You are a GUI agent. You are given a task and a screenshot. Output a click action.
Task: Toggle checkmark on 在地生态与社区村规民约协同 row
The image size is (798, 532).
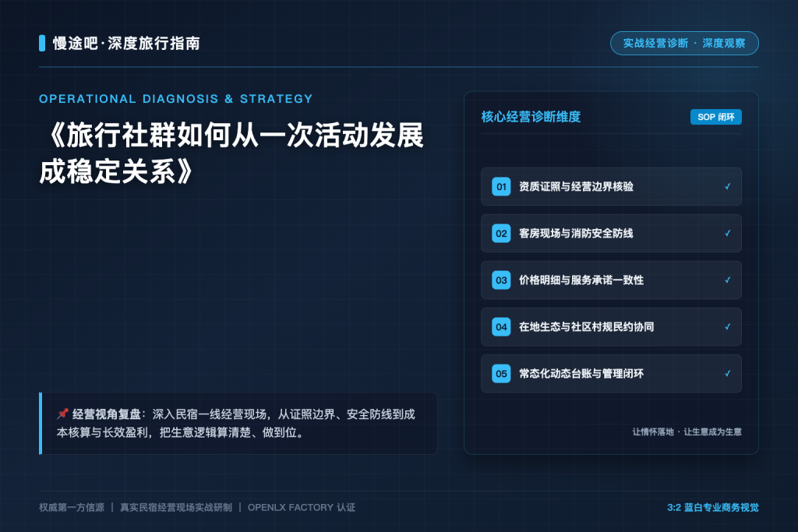pos(728,327)
